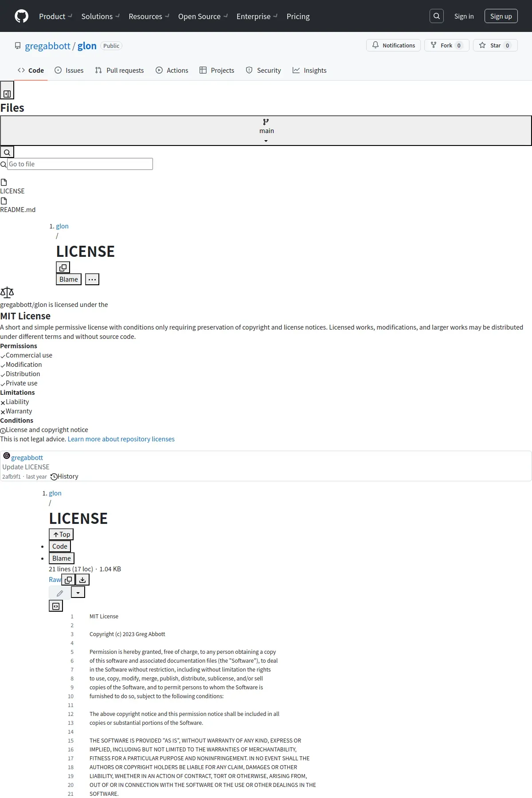Open Learn more about repository licenses

(121, 439)
